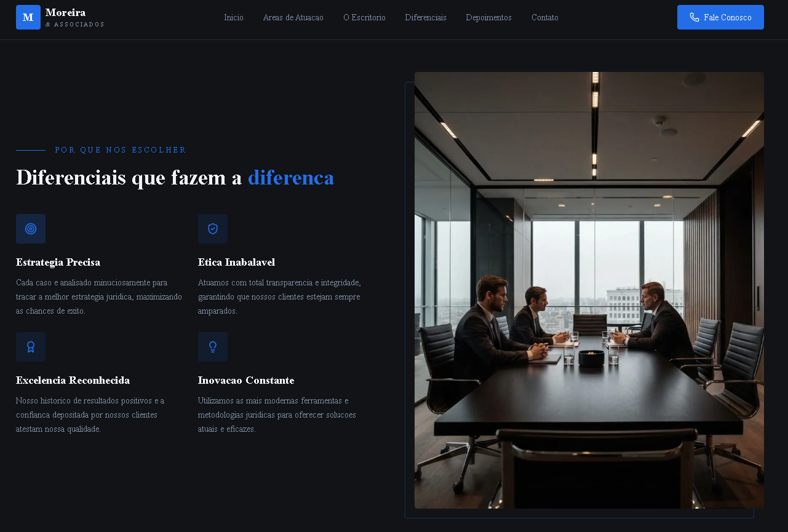The width and height of the screenshot is (788, 532).
Task: Select Diferenciais in the top menu
Action: [426, 18]
